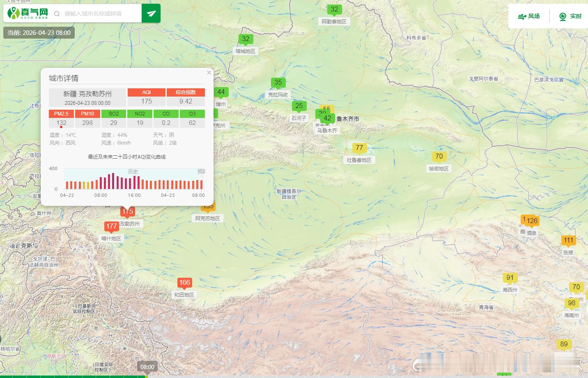Click the 湿度: 44% reading
588x378 pixels.
coord(114,135)
